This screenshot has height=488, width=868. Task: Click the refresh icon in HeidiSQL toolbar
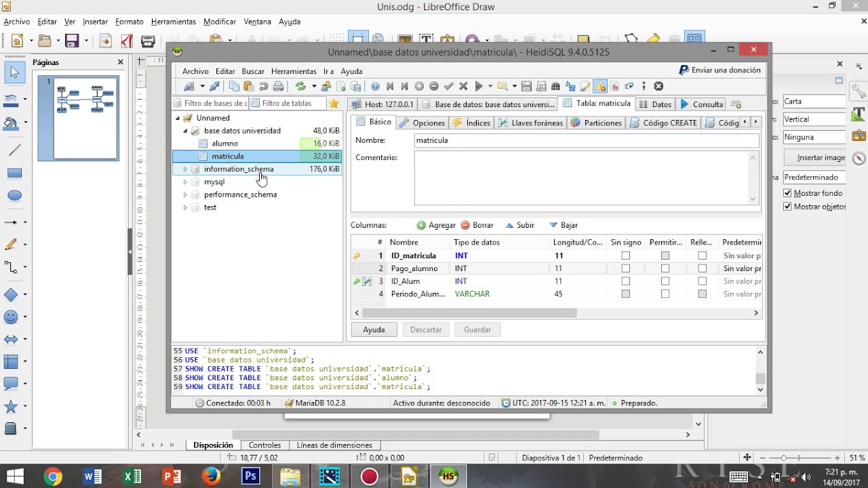[300, 86]
